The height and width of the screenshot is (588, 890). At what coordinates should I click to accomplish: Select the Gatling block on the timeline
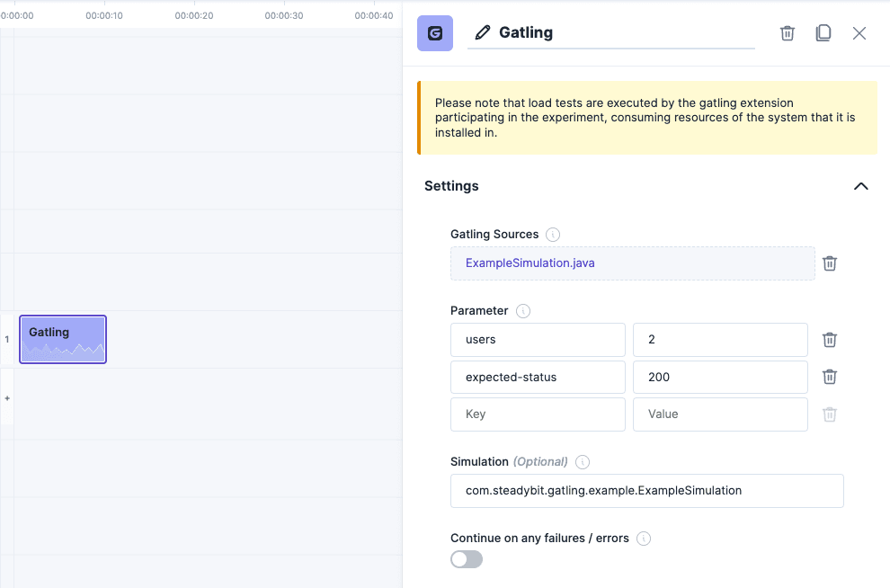click(x=62, y=339)
